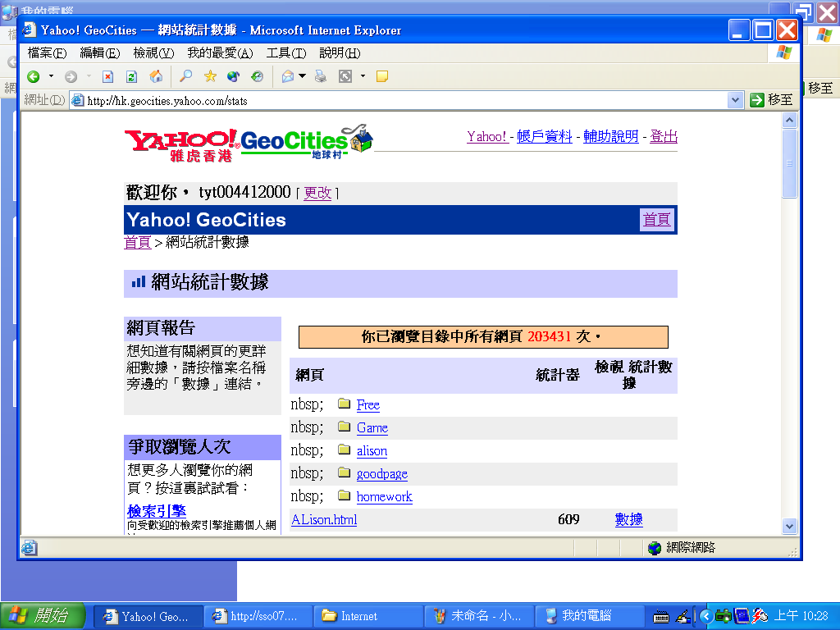
Task: Open the Free folder link
Action: tap(368, 405)
